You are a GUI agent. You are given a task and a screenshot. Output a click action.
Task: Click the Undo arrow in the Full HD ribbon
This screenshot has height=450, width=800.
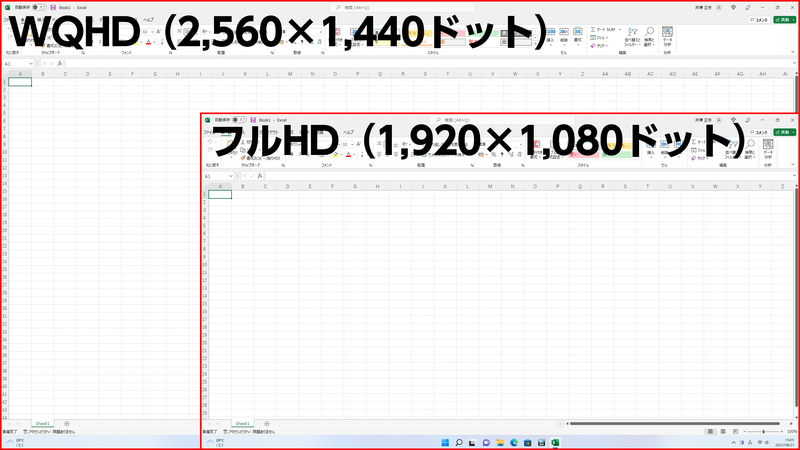coord(210,142)
